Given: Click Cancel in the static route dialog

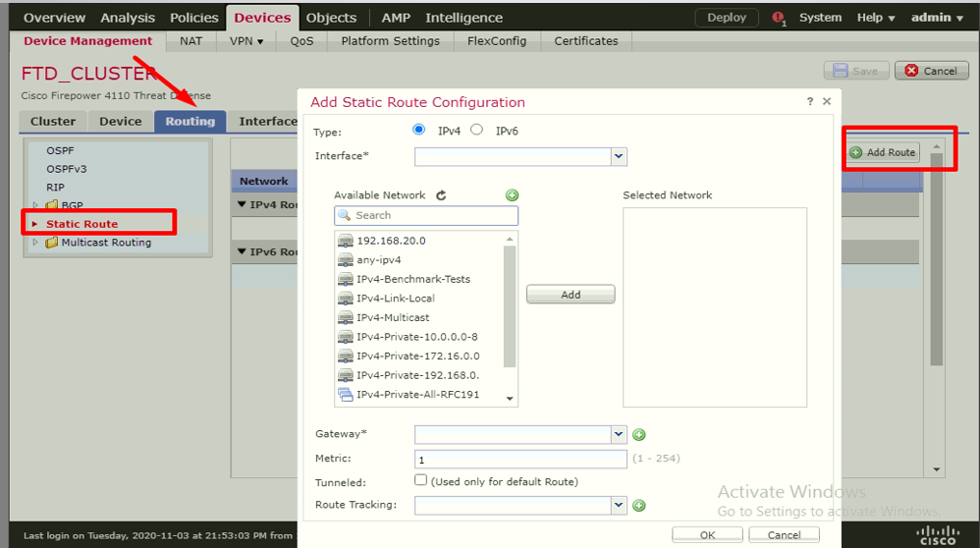Looking at the screenshot, I should click(x=784, y=535).
